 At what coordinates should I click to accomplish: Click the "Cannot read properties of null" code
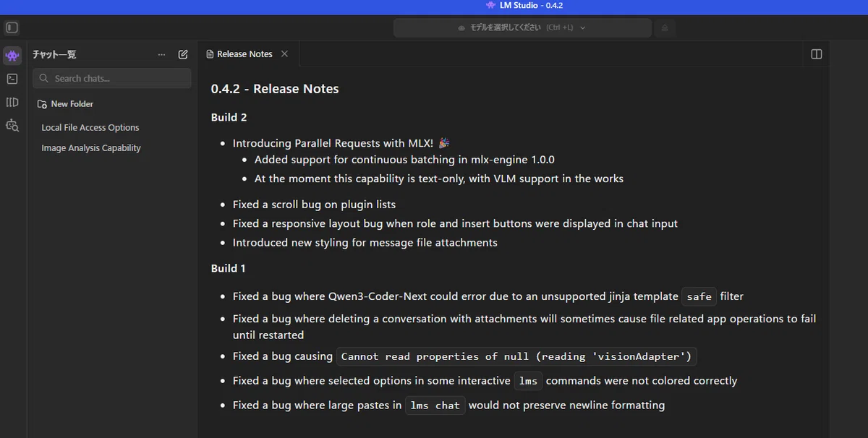[x=516, y=356]
